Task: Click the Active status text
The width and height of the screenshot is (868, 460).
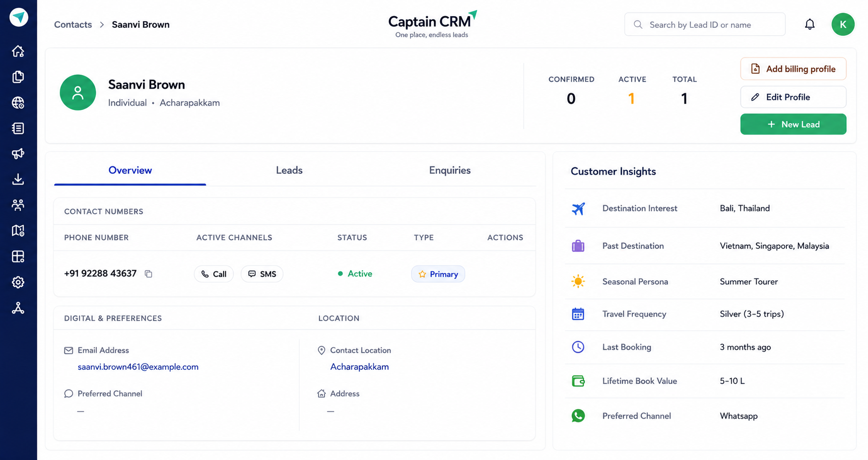Action: pos(360,274)
